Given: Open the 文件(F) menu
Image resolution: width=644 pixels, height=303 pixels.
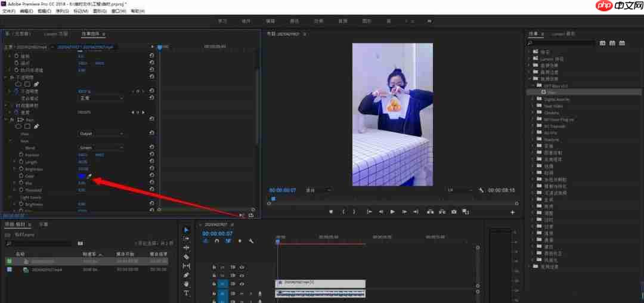Looking at the screenshot, I should (8, 11).
